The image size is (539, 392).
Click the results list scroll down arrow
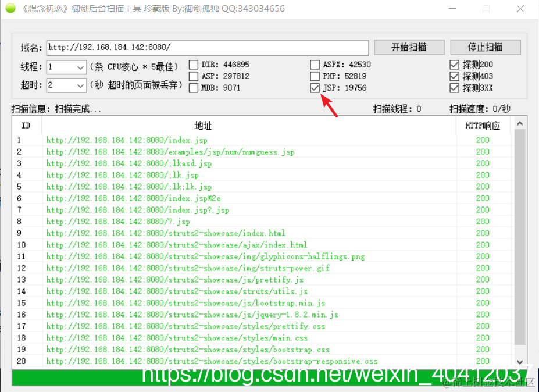[x=520, y=362]
